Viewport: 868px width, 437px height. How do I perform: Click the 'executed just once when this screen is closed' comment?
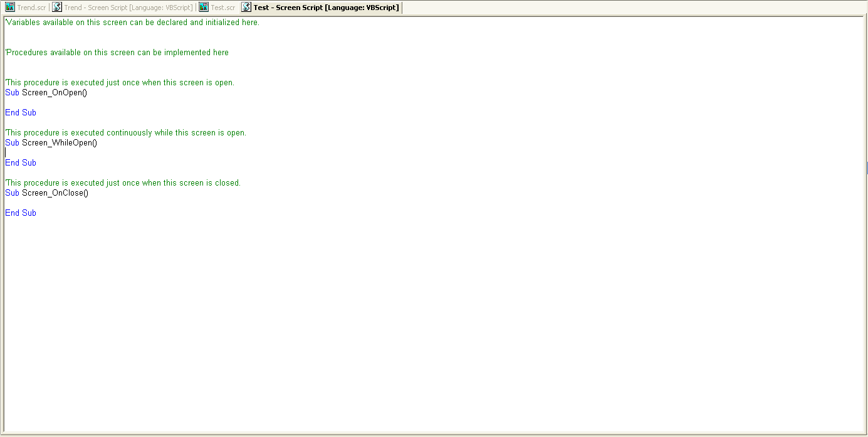pyautogui.click(x=123, y=183)
